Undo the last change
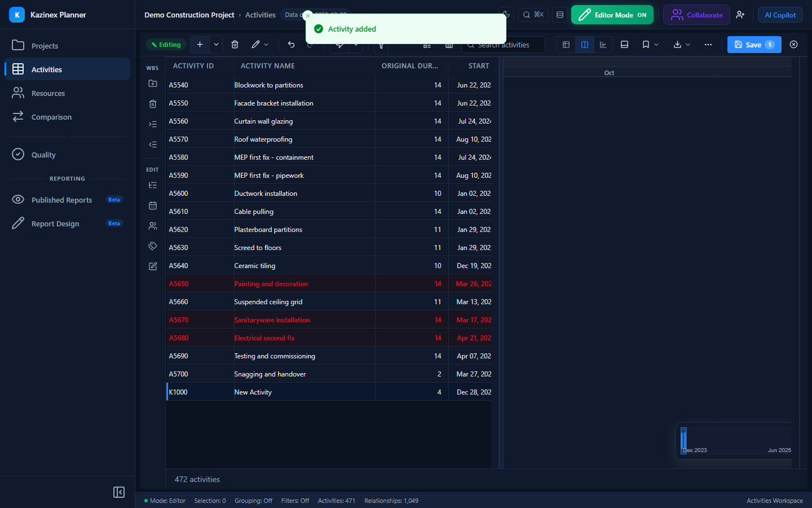The image size is (812, 508). pyautogui.click(x=292, y=45)
